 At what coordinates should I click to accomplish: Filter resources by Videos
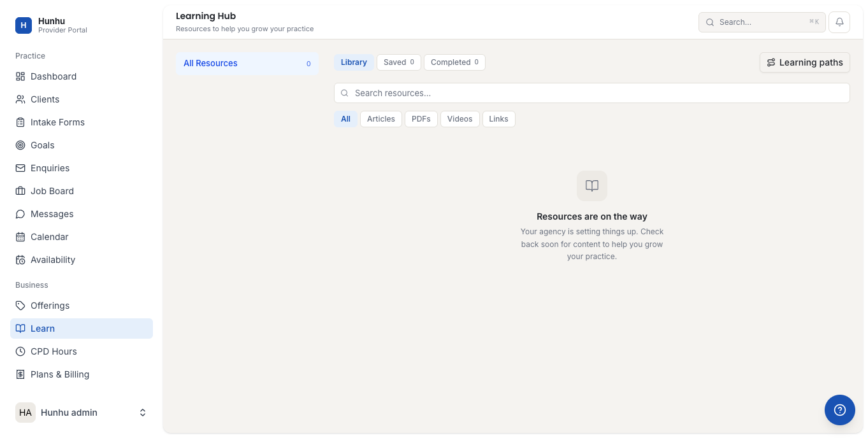pyautogui.click(x=460, y=119)
